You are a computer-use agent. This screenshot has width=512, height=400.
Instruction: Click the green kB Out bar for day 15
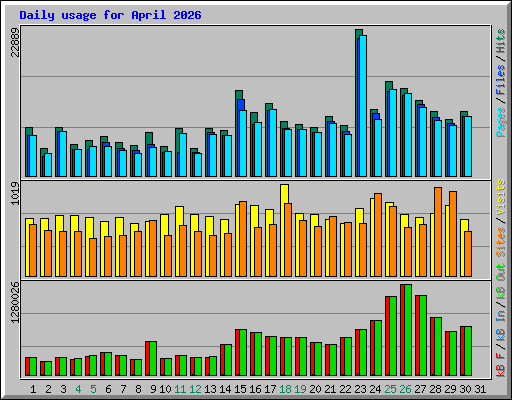point(243,352)
